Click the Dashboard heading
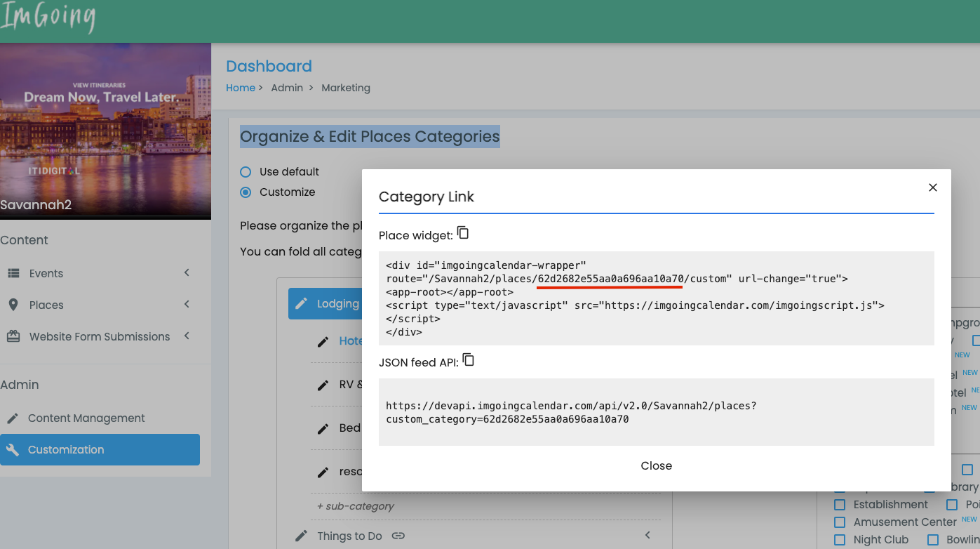Image resolution: width=980 pixels, height=549 pixels. point(269,66)
